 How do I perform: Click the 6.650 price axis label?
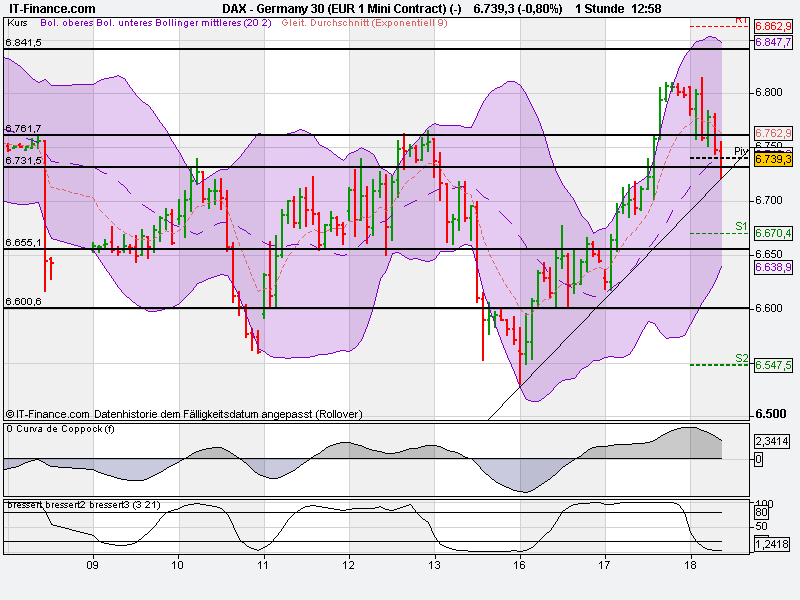click(769, 254)
